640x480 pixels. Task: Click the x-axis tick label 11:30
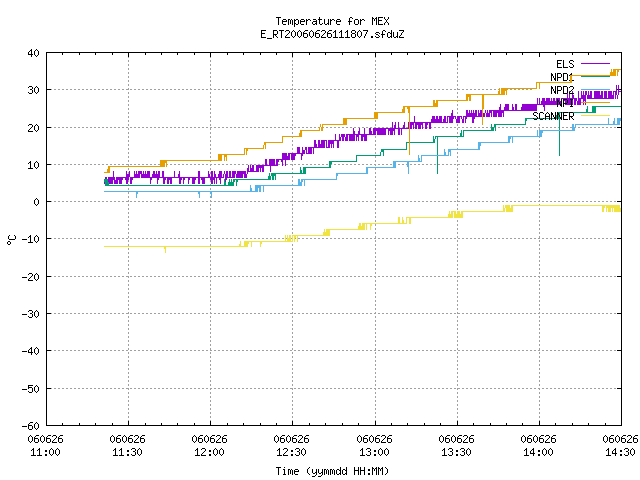coord(127,452)
